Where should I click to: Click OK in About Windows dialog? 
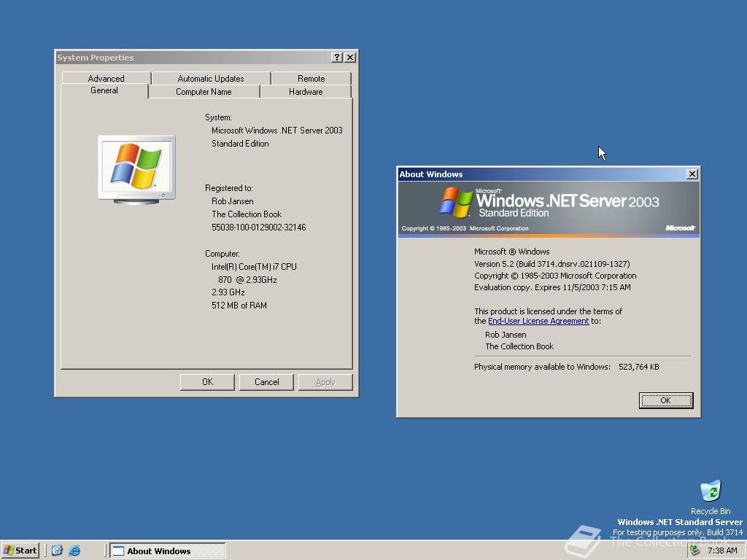665,400
